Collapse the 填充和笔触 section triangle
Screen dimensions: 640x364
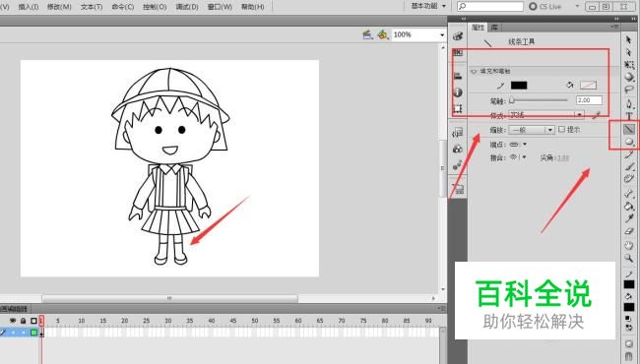point(474,72)
